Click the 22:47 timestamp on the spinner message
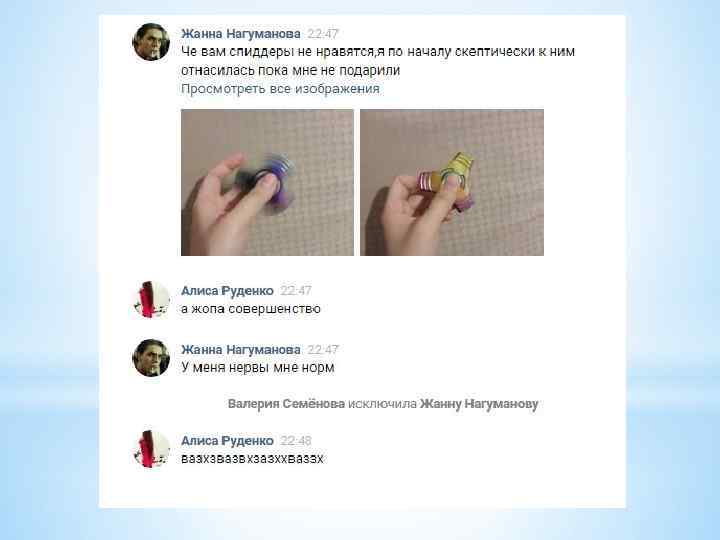This screenshot has width=720, height=540. tap(322, 34)
